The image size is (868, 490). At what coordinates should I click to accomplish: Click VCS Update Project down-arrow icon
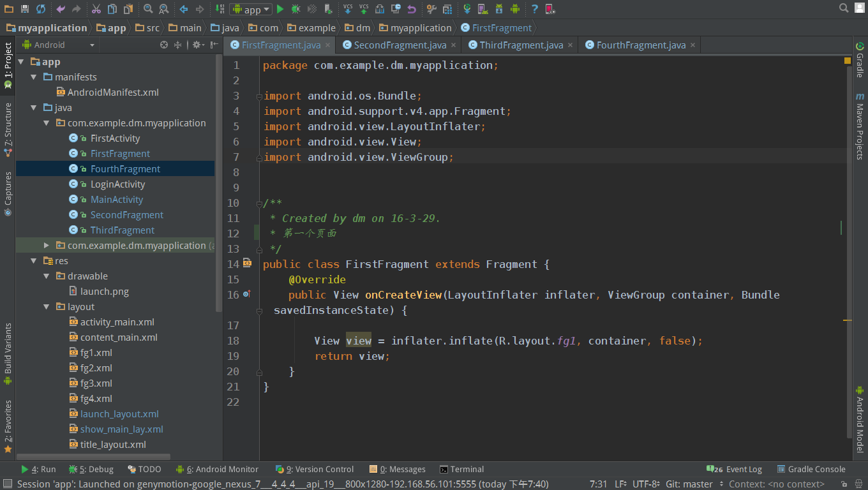pyautogui.click(x=348, y=9)
